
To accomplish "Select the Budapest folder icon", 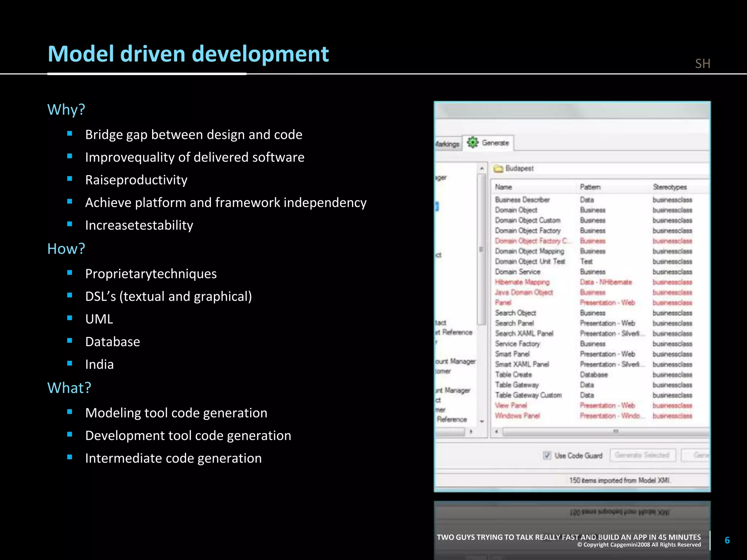I will tap(498, 168).
